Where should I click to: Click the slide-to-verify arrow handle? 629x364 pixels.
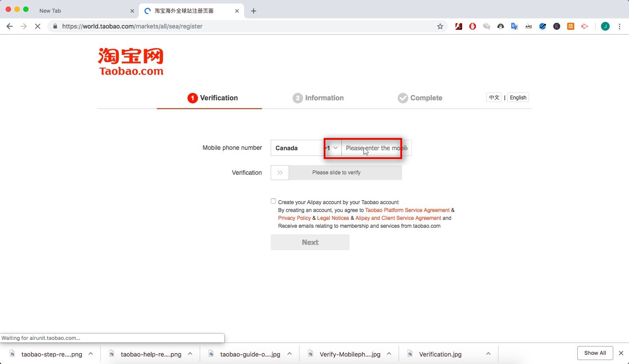tap(280, 173)
